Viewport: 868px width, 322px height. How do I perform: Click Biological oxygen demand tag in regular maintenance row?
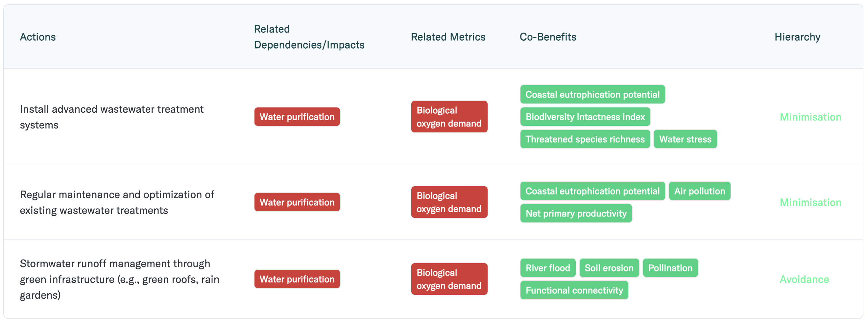[449, 202]
